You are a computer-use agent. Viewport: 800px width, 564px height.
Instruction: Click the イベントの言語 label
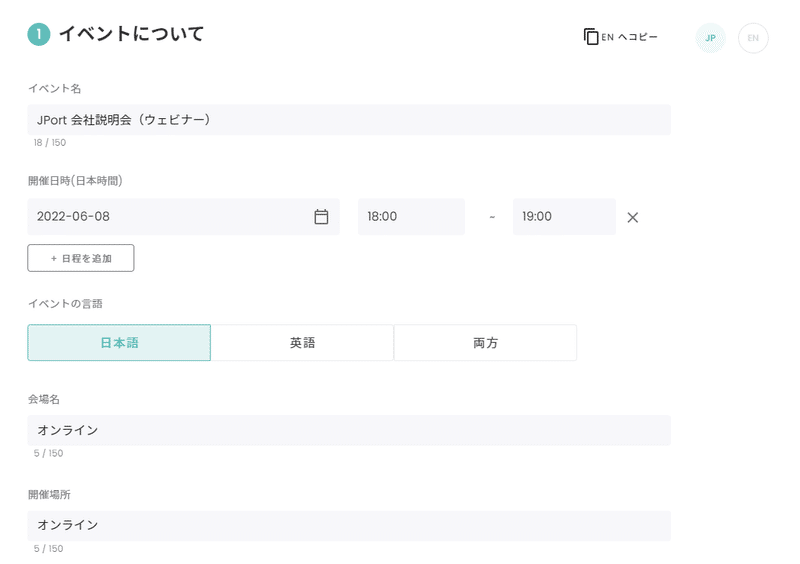tap(65, 304)
